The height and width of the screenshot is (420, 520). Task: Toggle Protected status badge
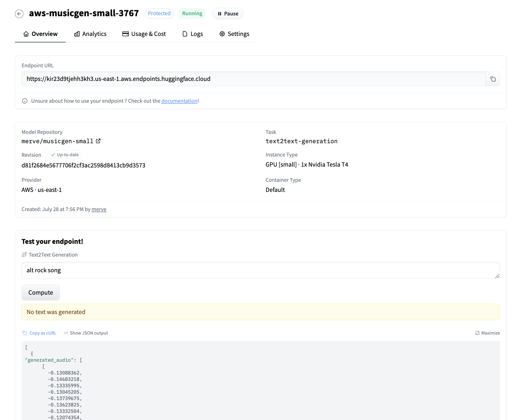coord(159,13)
